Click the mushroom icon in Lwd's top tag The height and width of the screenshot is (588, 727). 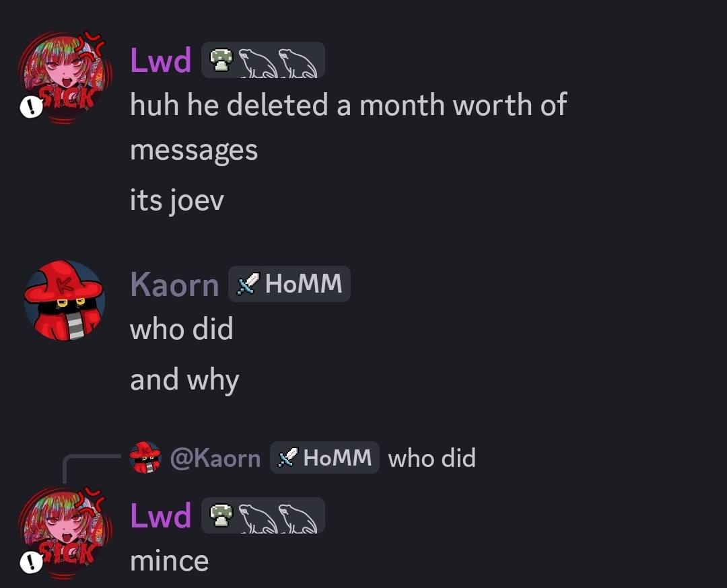pyautogui.click(x=221, y=61)
